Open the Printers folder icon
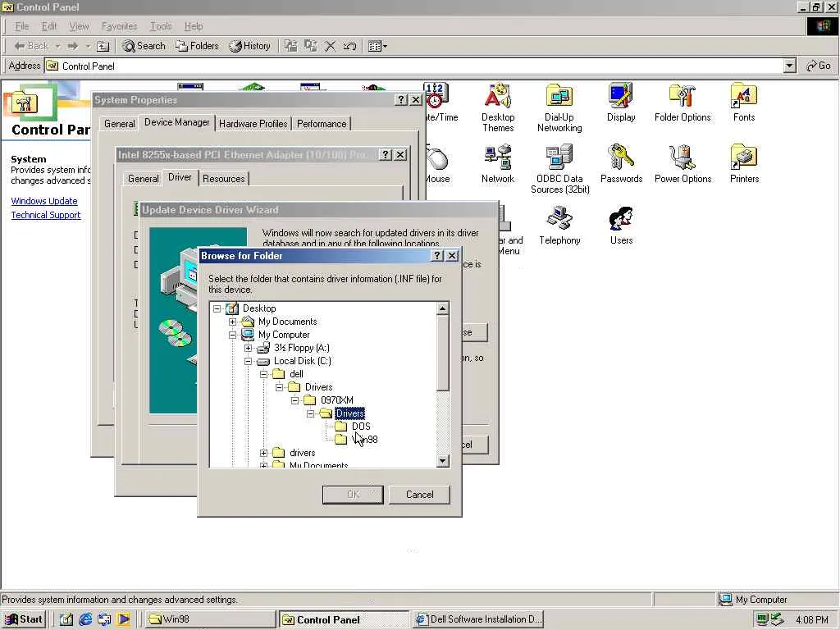 (744, 164)
